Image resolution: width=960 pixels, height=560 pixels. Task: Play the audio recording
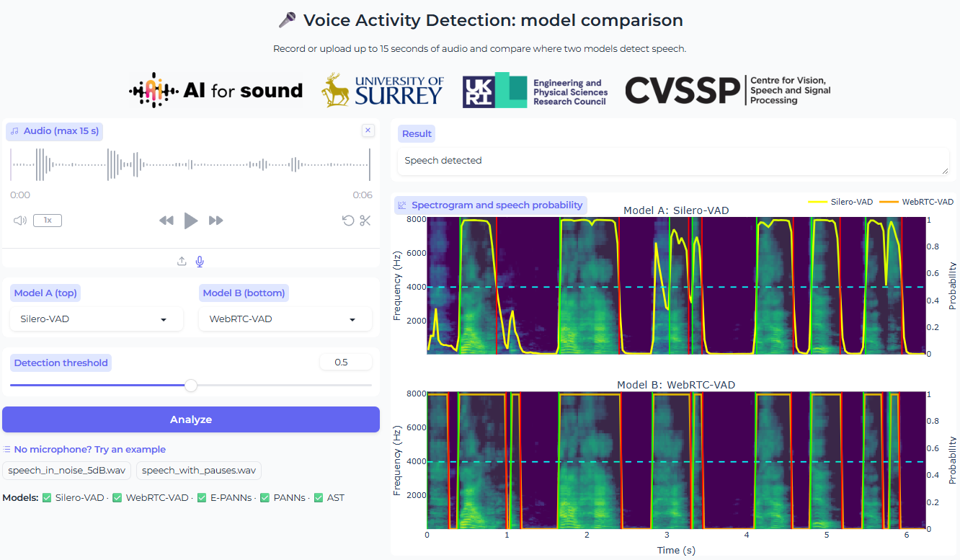tap(191, 221)
